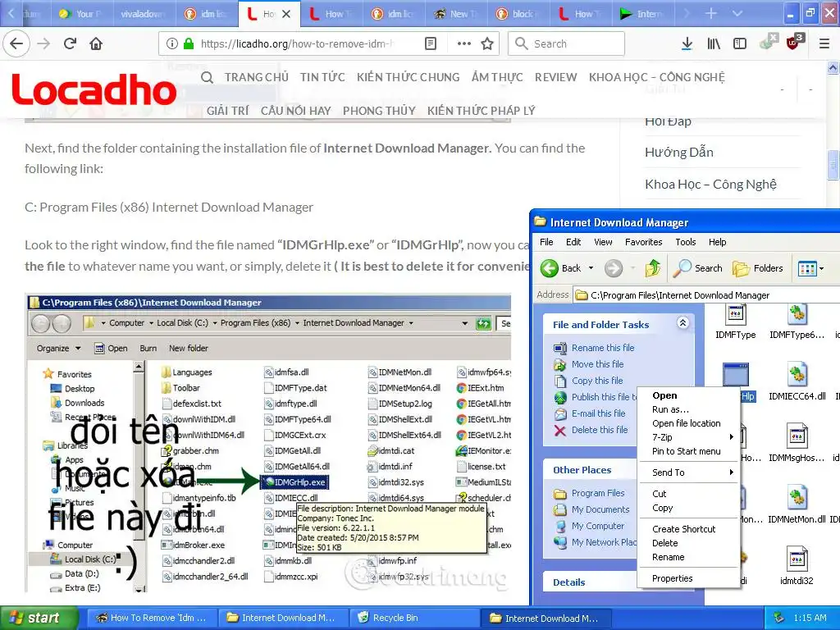Open Firefox hamburger menu
This screenshot has width=840, height=630.
[824, 43]
